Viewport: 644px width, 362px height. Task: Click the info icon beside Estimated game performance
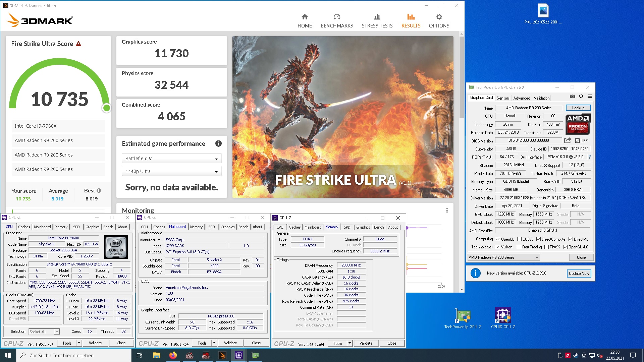pyautogui.click(x=218, y=143)
